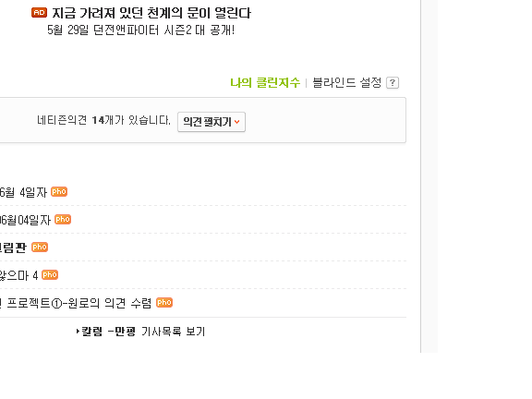Click the red chevron on 의견 펼치기
Screen dimensions: 532x399
(236, 122)
